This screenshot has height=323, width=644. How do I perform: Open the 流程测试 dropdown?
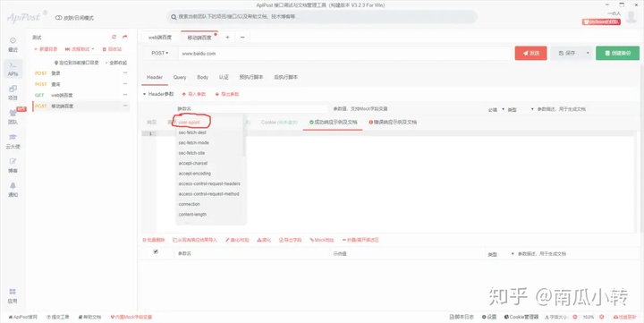80,49
